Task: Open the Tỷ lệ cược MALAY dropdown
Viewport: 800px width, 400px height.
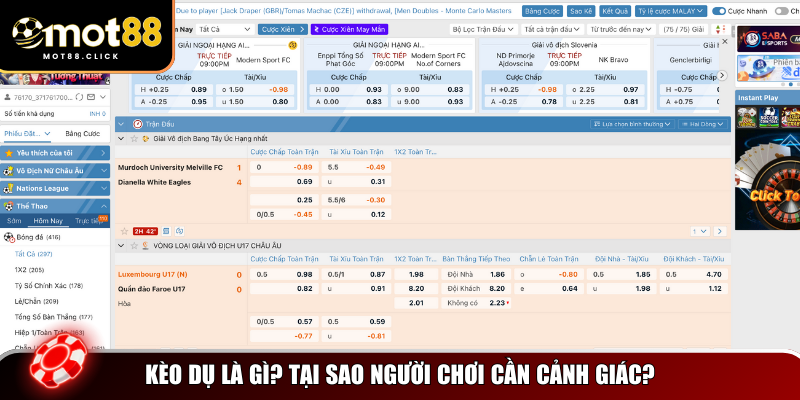Action: [x=671, y=11]
